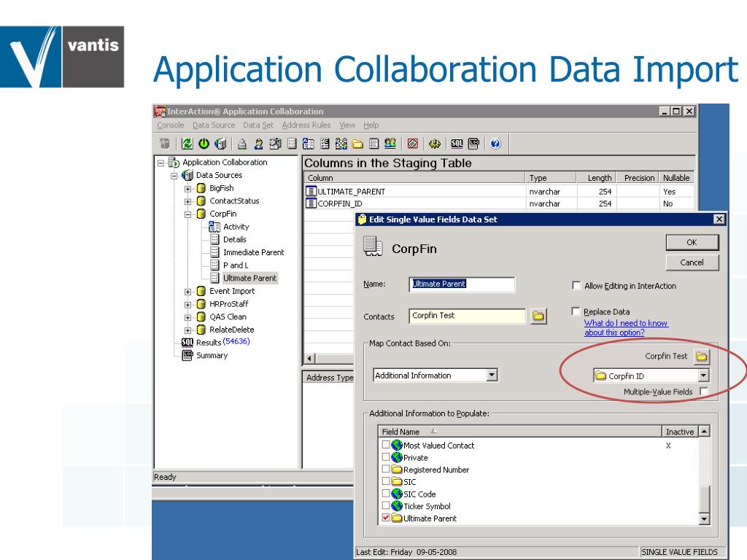The image size is (747, 560).
Task: Collapse the CorpFin data source
Action: pyautogui.click(x=187, y=214)
